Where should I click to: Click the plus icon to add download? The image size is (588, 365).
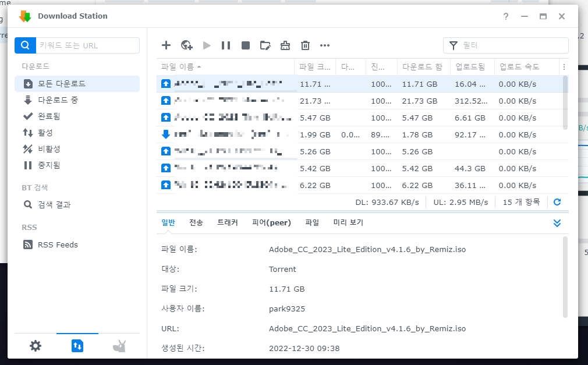166,45
